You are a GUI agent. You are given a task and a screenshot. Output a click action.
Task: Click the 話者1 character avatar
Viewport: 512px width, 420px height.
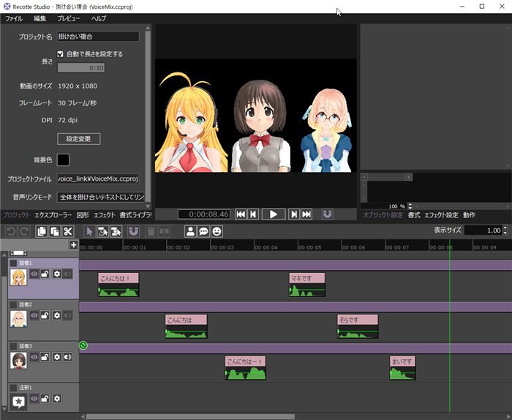pos(18,277)
